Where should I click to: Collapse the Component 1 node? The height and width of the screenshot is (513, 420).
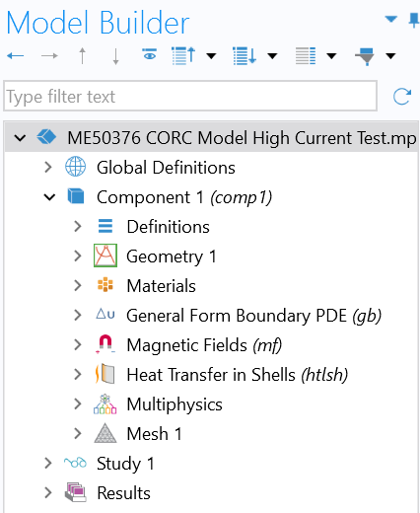[x=49, y=197]
